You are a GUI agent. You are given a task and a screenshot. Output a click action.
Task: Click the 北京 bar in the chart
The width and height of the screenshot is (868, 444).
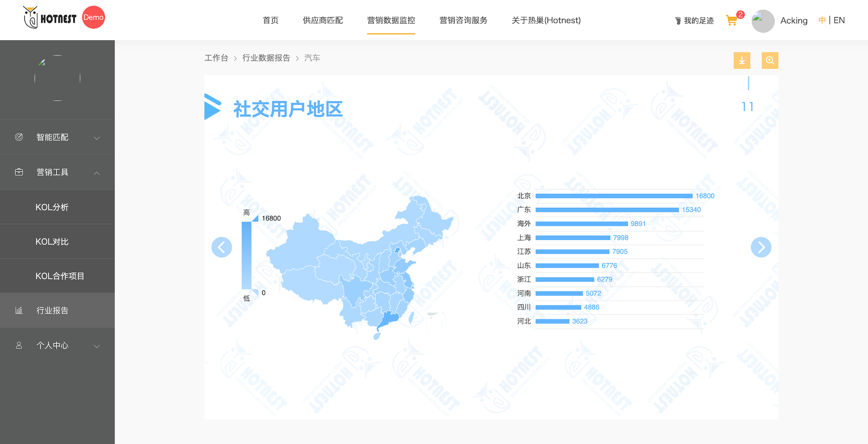coord(613,196)
